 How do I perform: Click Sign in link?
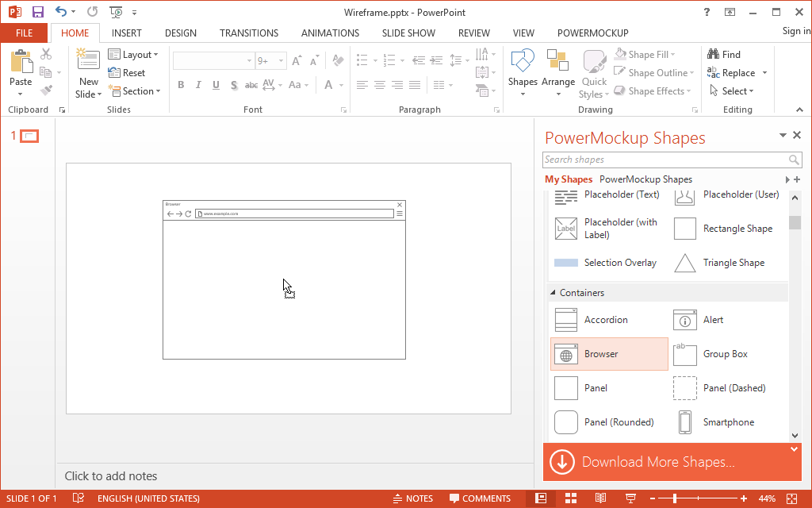796,31
